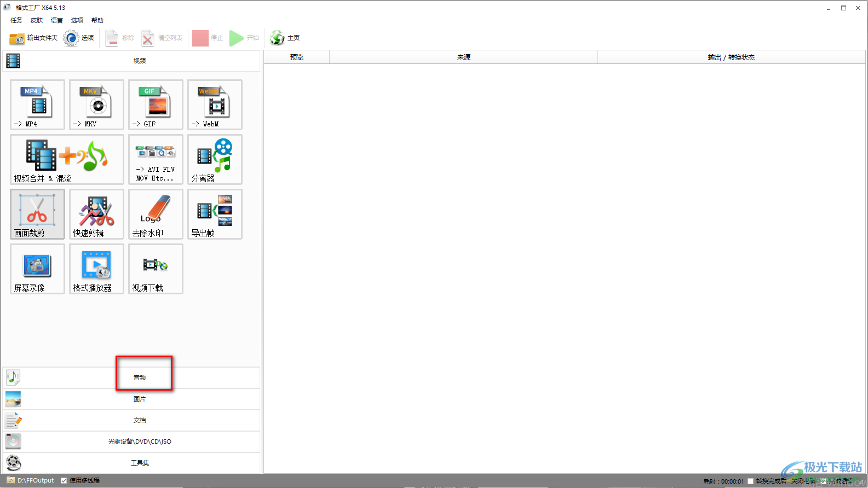
Task: Click the film reel icon beside 工具集
Action: coord(13,463)
